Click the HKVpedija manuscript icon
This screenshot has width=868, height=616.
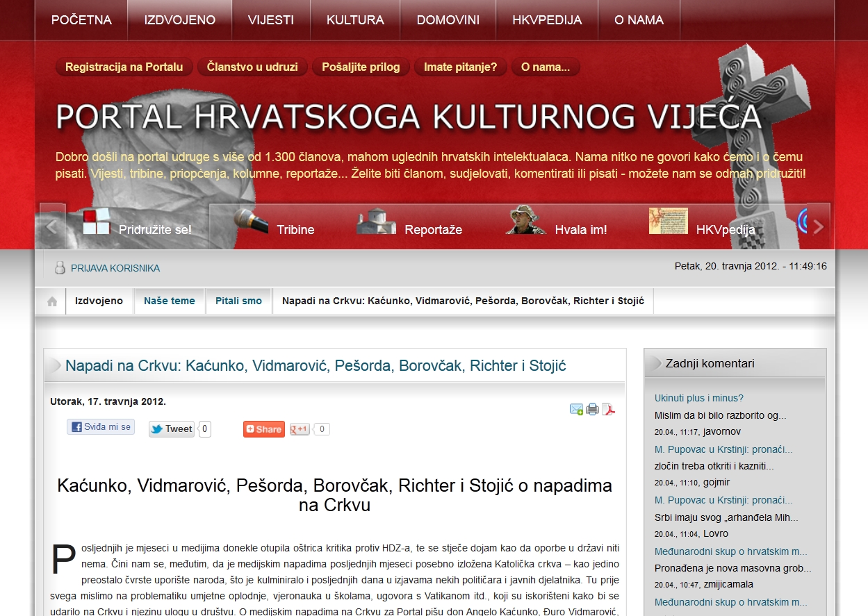668,221
